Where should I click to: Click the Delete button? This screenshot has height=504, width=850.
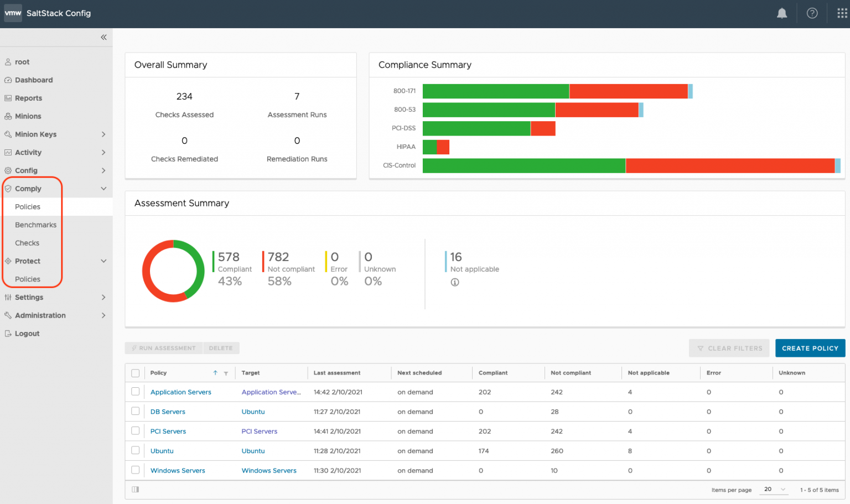(221, 348)
